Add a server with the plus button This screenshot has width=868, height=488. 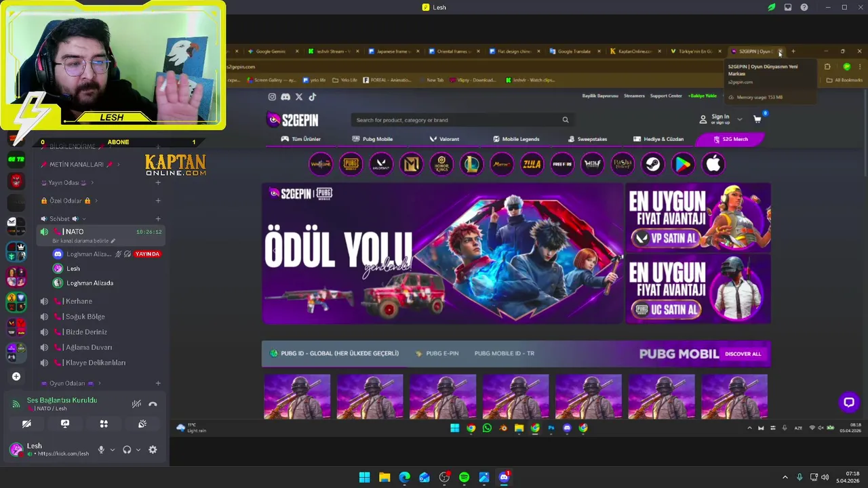tap(16, 376)
